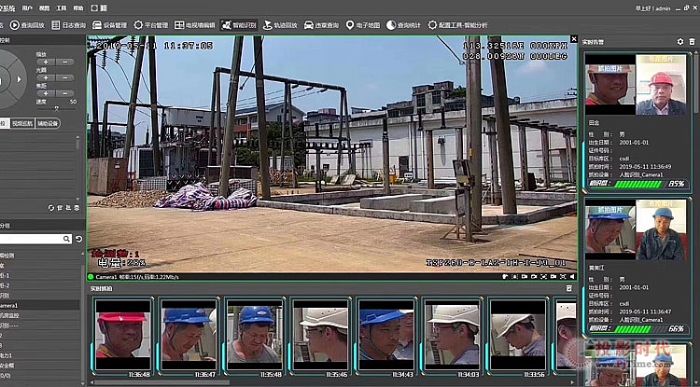Click the first zoom plus button

[46, 62]
